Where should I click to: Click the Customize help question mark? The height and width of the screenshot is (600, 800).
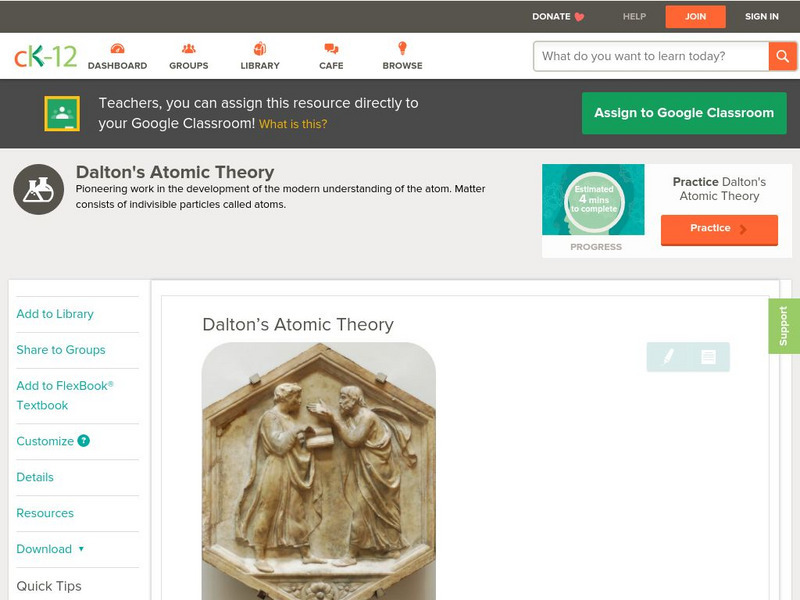[x=83, y=441]
